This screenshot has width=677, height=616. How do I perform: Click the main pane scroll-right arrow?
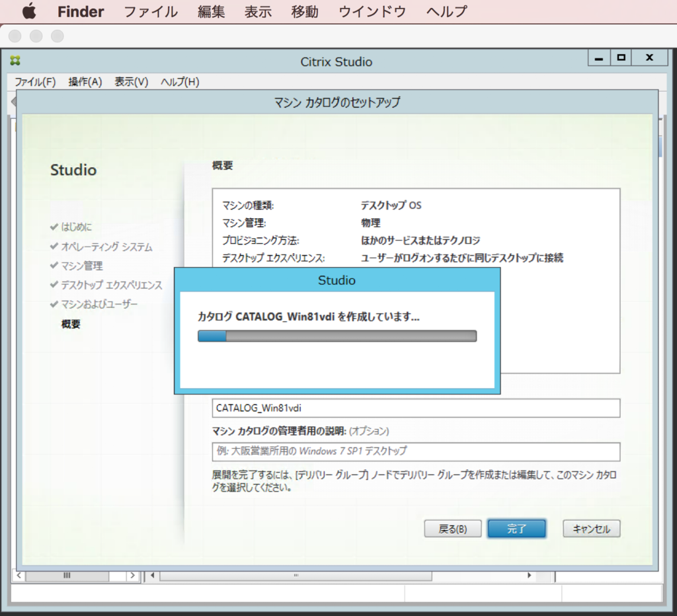[x=530, y=576]
